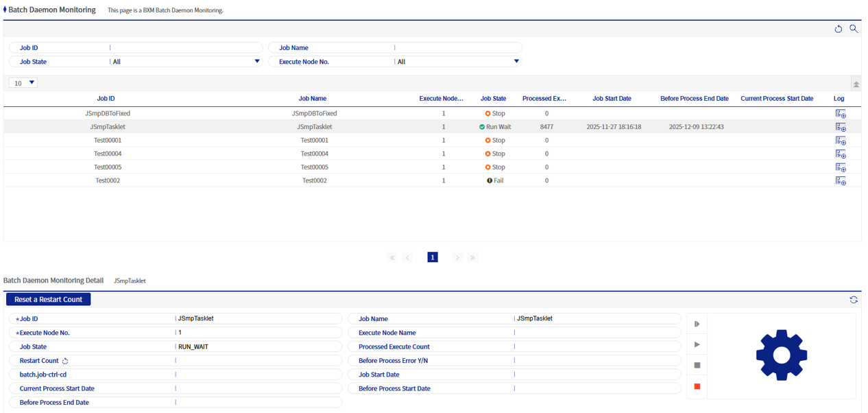Screen dimensions: 868x413
Task: Click the restart count reload icon
Action: click(65, 361)
